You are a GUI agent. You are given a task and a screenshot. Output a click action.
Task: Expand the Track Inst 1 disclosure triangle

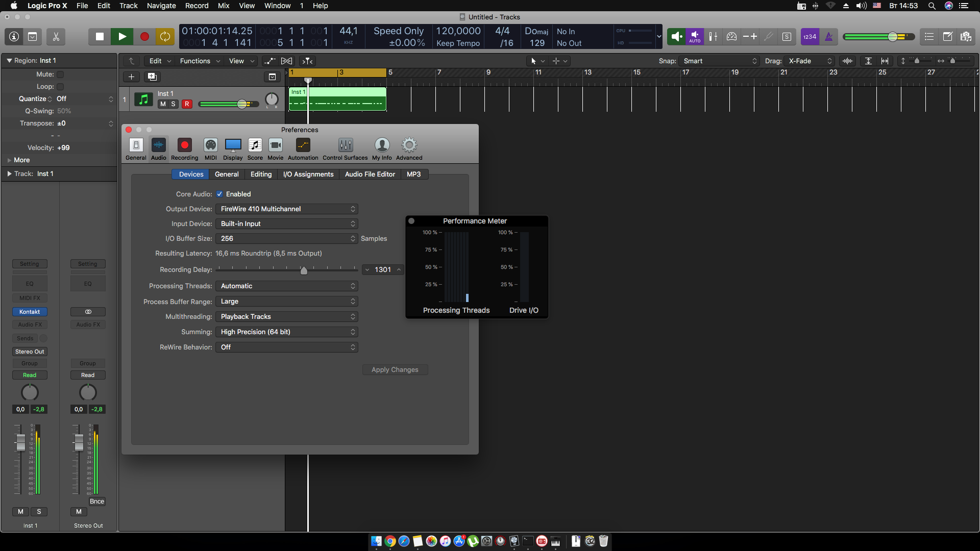tap(9, 174)
